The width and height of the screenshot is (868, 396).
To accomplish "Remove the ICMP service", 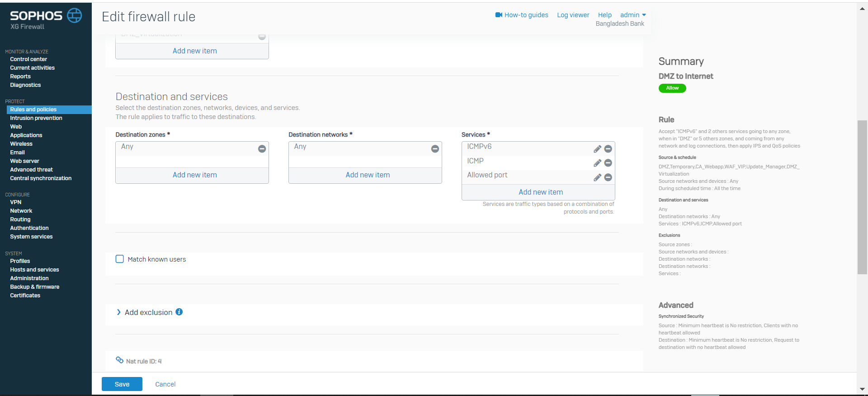I will tap(608, 163).
